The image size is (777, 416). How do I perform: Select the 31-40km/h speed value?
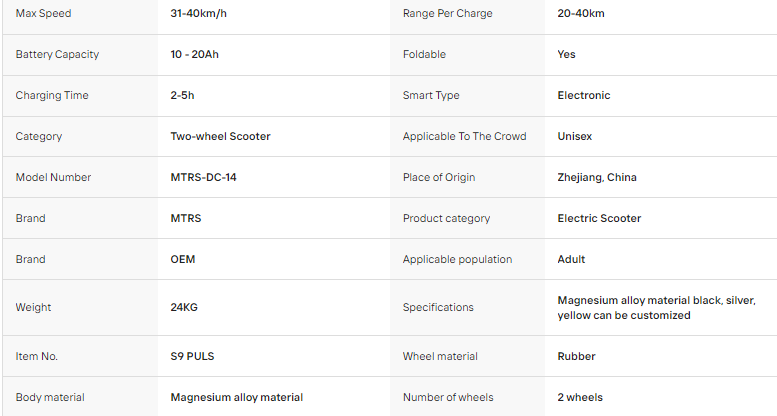[x=199, y=13]
